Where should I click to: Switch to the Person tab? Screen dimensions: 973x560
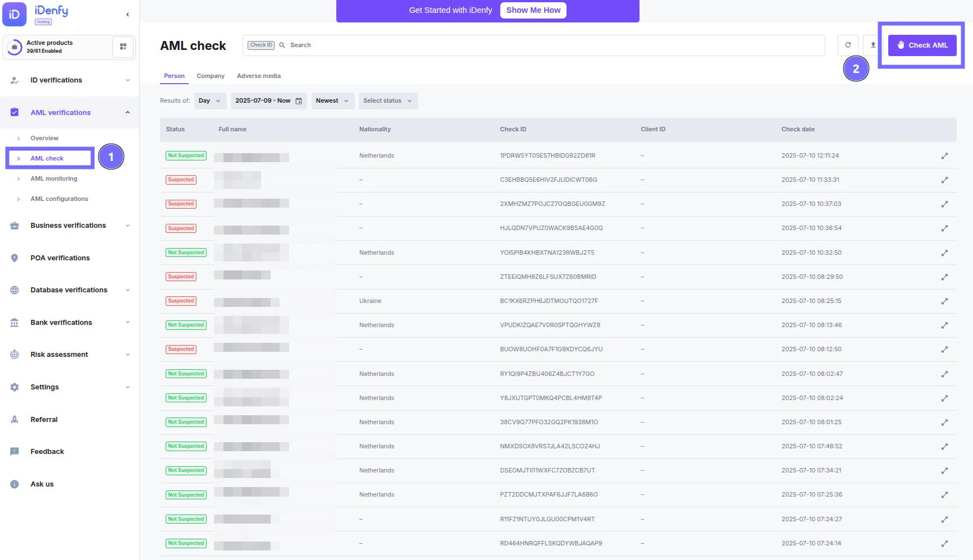pyautogui.click(x=174, y=76)
